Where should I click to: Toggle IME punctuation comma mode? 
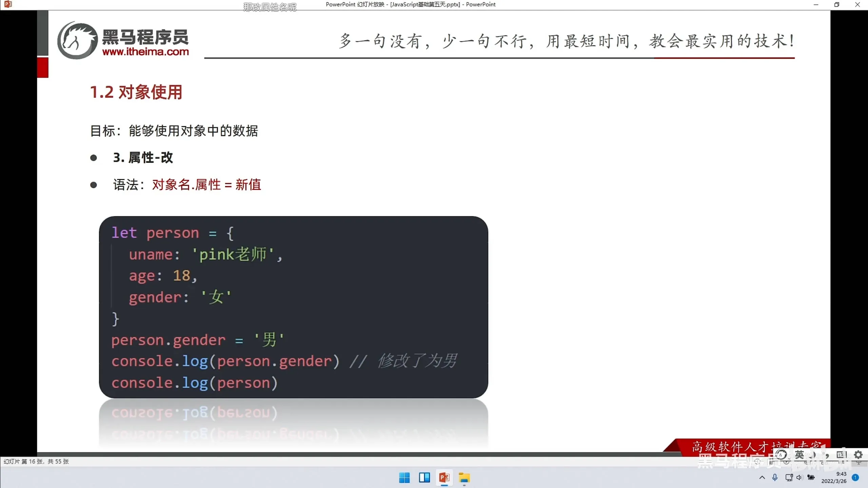827,455
